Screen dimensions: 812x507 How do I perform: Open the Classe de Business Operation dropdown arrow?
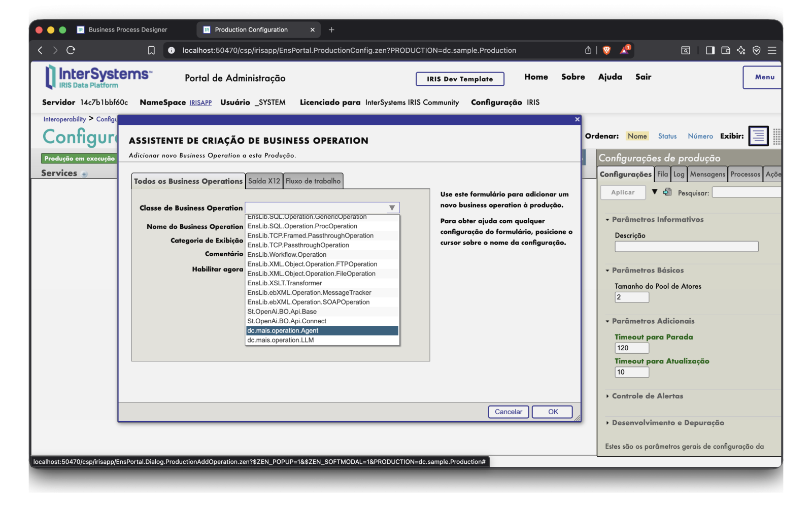(x=392, y=208)
